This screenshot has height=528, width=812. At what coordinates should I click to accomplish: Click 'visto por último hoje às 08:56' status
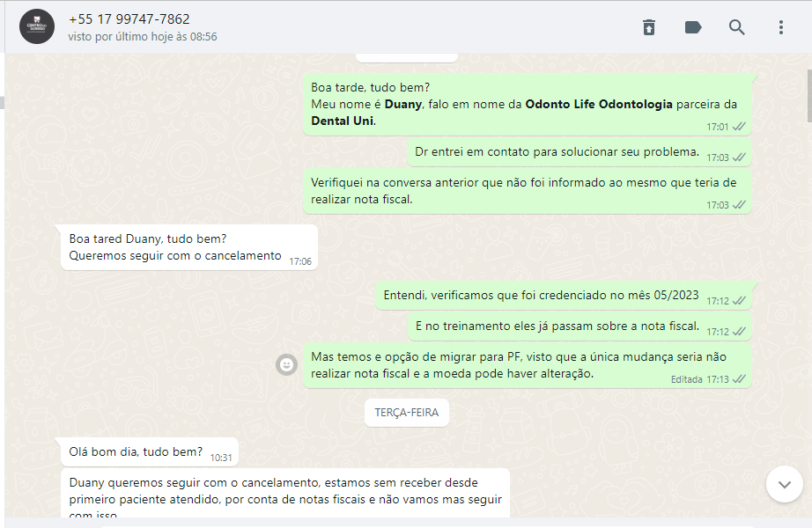[x=143, y=37]
